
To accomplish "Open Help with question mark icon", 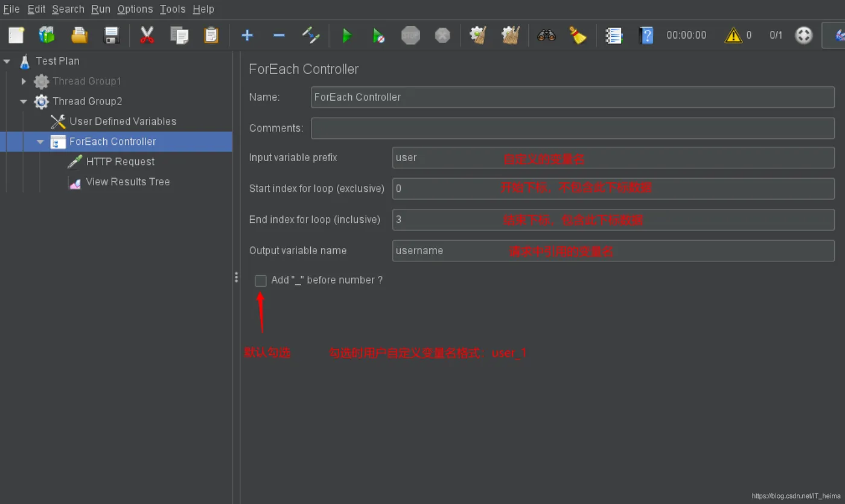I will point(646,36).
